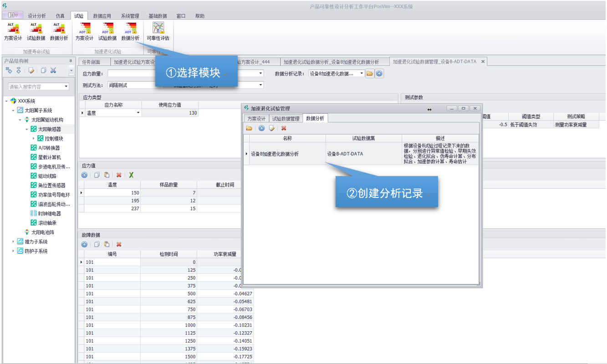Open the folder icon in 数据分析 dialog toolbar
The image size is (607, 364).
pos(249,128)
